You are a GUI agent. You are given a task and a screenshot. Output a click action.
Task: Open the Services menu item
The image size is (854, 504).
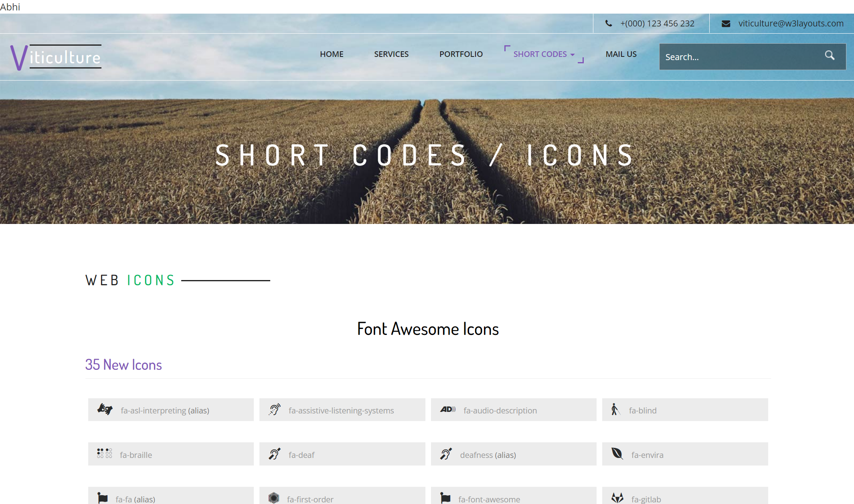pos(391,54)
